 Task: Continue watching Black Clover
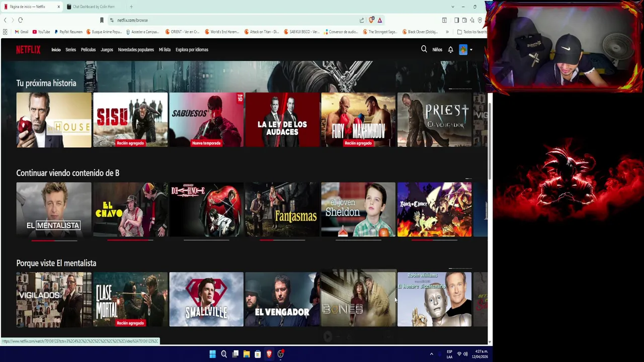click(x=435, y=209)
